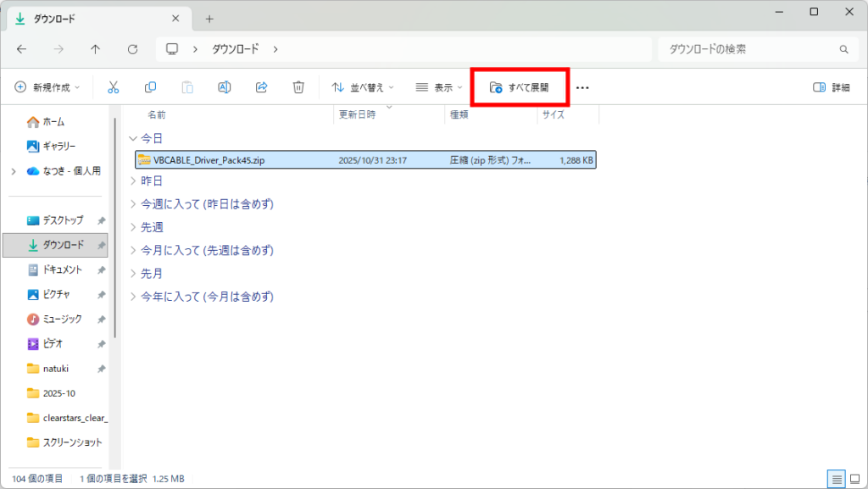Click the Copy icon in toolbar
Screen dimensions: 868x489
(150, 87)
